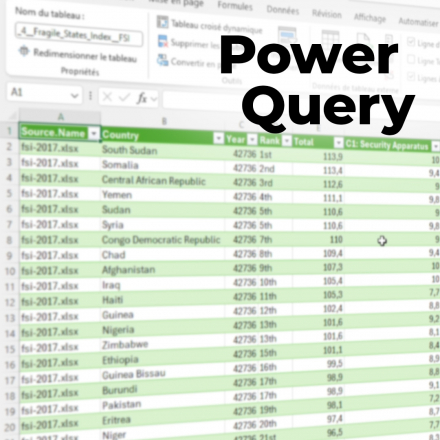
Task: Click fsi-2017.xlsx in row 2
Action: pyautogui.click(x=50, y=147)
